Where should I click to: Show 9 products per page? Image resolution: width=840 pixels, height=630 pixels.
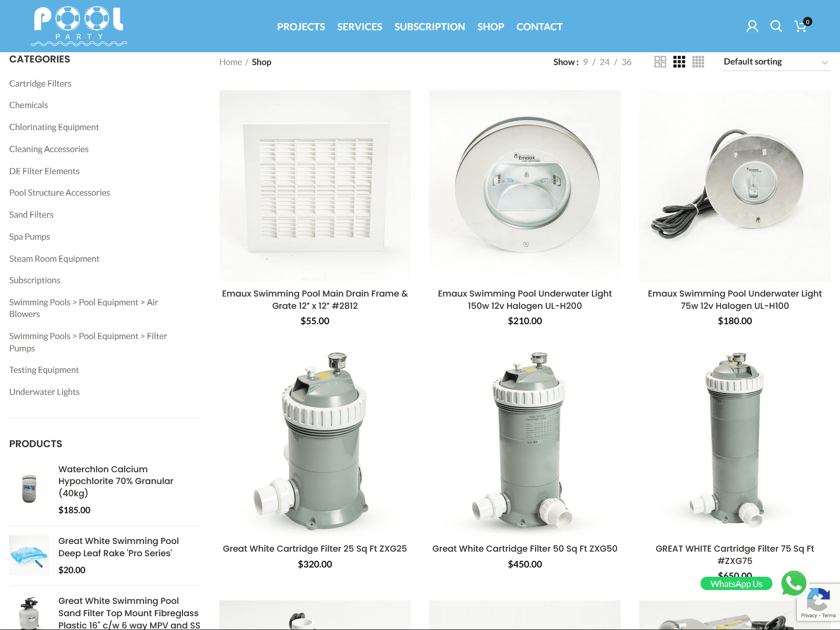coord(585,62)
